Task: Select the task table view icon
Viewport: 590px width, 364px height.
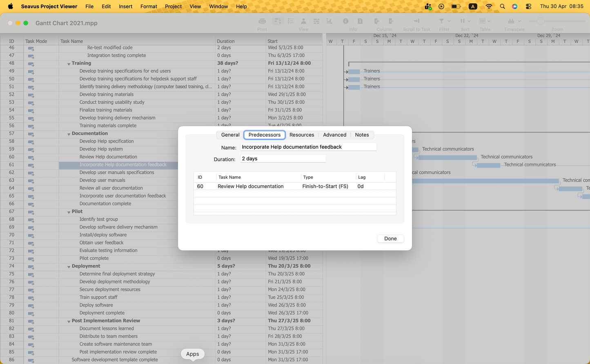Action: (x=316, y=21)
